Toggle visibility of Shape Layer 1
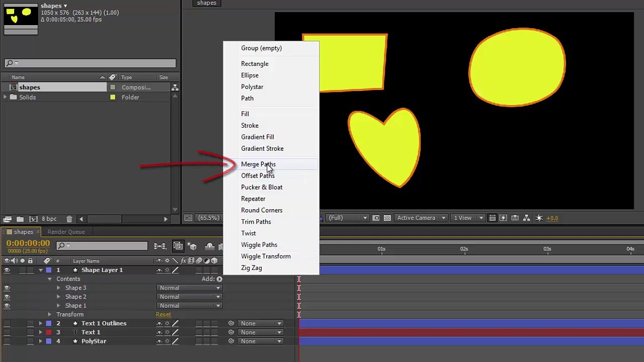This screenshot has width=644, height=362. point(7,270)
